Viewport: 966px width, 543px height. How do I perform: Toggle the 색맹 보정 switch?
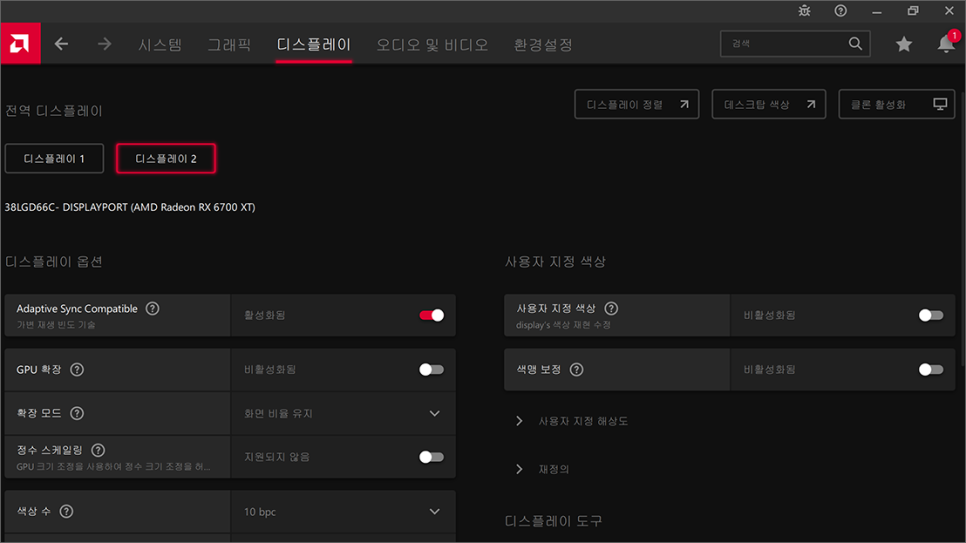point(930,370)
